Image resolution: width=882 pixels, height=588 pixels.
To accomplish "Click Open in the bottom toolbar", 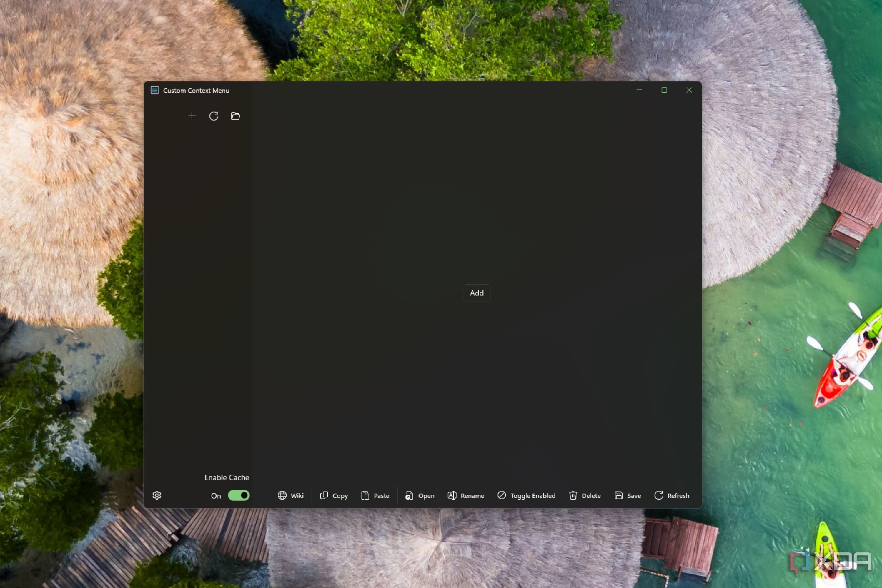I will point(420,495).
